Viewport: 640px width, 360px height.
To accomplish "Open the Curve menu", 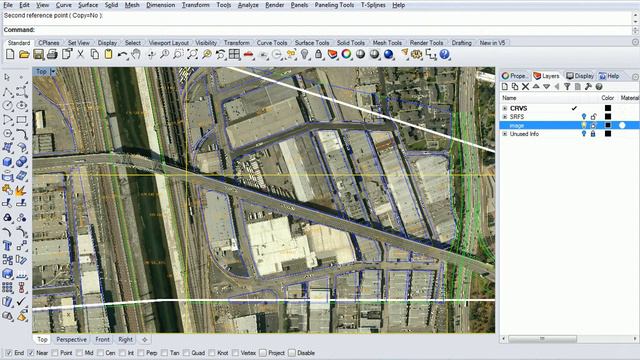I will click(64, 5).
